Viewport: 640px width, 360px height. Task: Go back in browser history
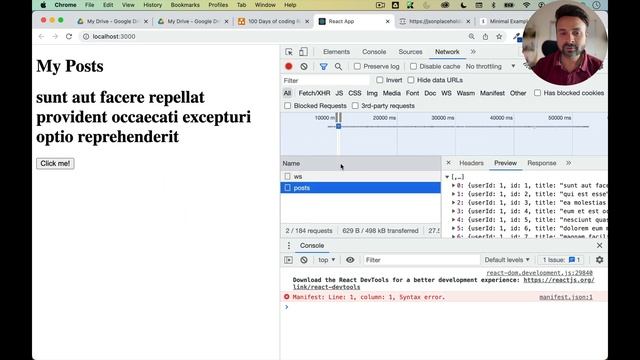pyautogui.click(x=41, y=36)
